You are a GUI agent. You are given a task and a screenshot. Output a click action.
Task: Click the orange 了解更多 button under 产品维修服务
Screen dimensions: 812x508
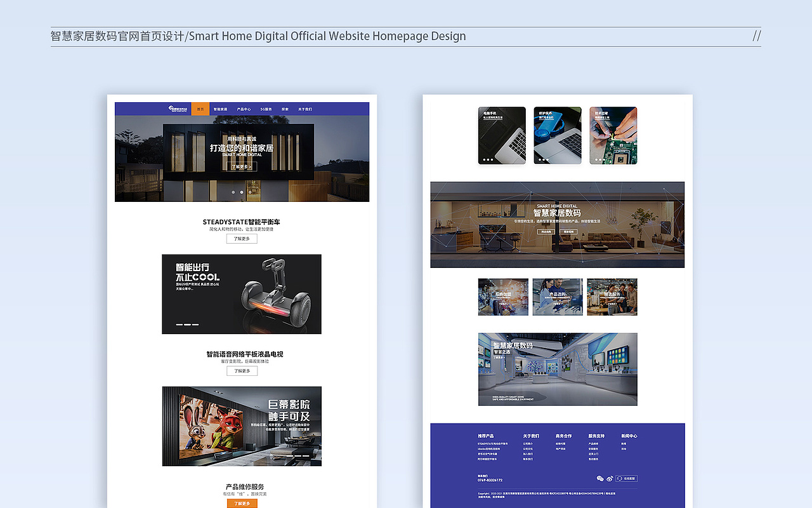click(x=242, y=504)
